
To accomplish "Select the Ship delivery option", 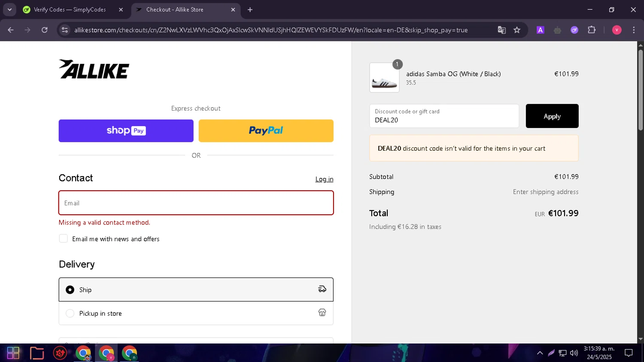I will pos(196,289).
